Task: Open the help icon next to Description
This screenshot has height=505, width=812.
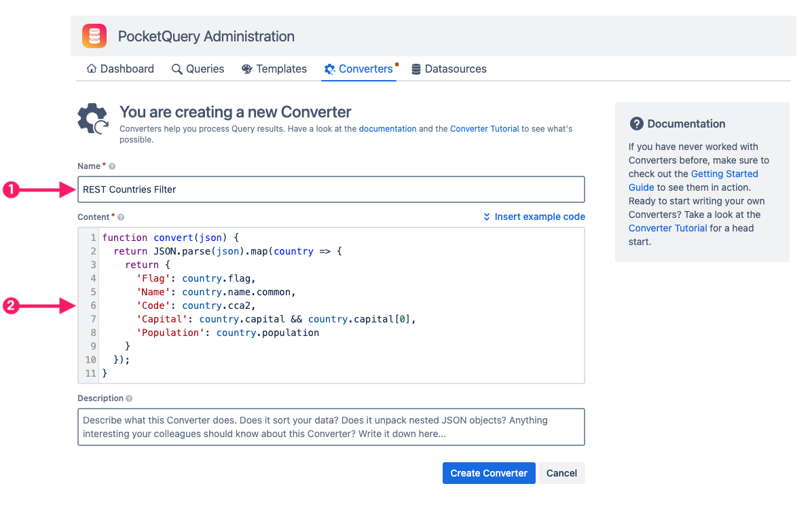Action: point(130,398)
